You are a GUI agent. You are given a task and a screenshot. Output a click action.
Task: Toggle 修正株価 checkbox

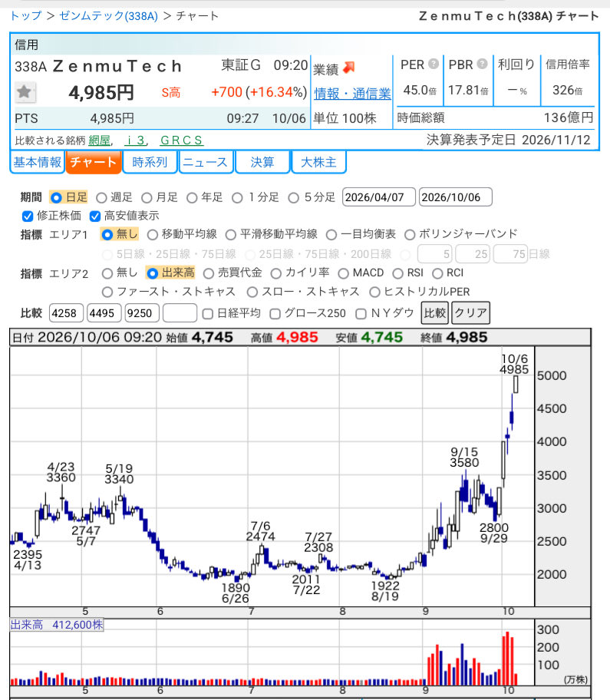point(28,216)
